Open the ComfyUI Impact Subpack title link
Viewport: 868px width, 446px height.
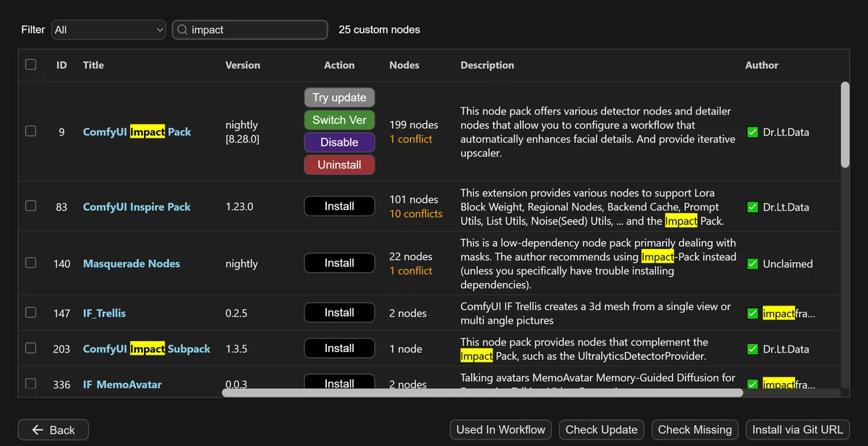[x=147, y=348]
